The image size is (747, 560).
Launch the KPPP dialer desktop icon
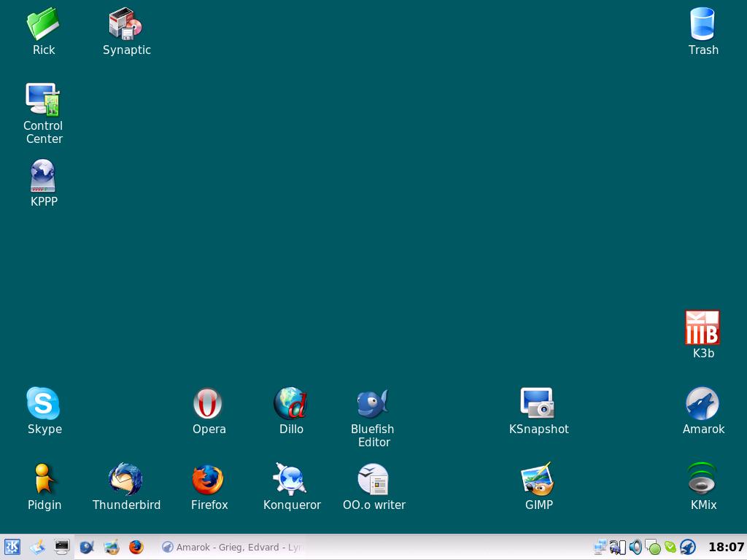(43, 176)
